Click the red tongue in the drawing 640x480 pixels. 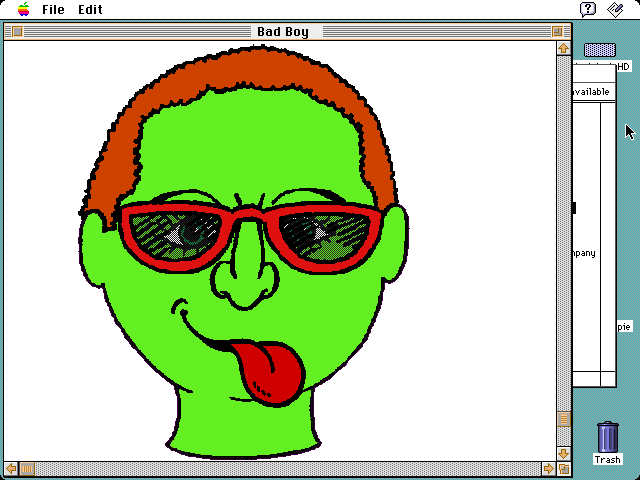pos(270,370)
